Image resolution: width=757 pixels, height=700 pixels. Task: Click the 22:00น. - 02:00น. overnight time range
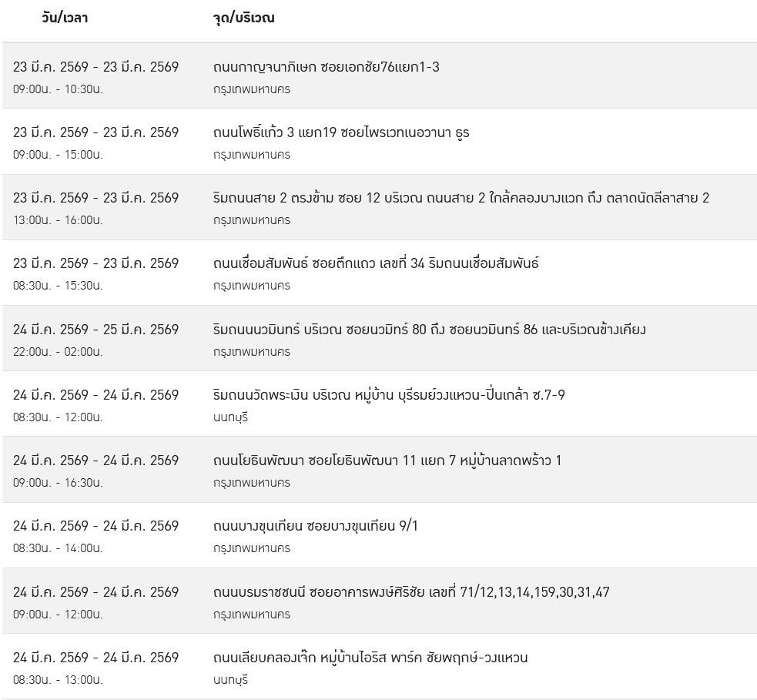point(58,351)
